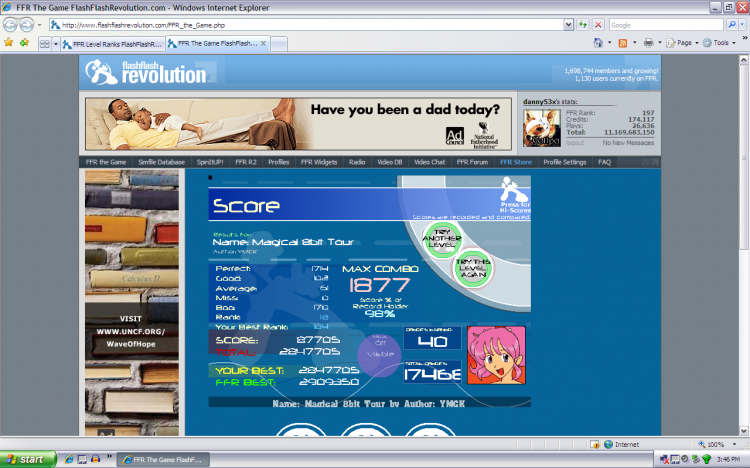Open the Tools menu
The height and width of the screenshot is (468, 750).
(x=719, y=43)
